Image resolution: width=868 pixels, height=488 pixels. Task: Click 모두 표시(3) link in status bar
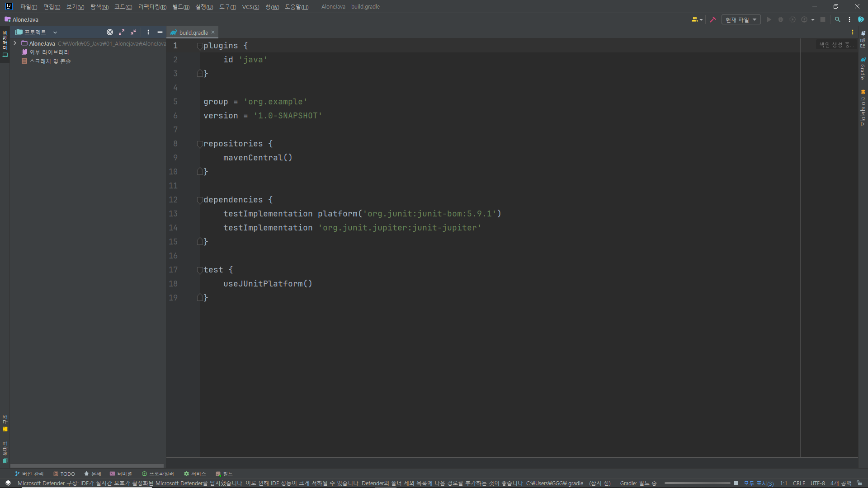[758, 483]
